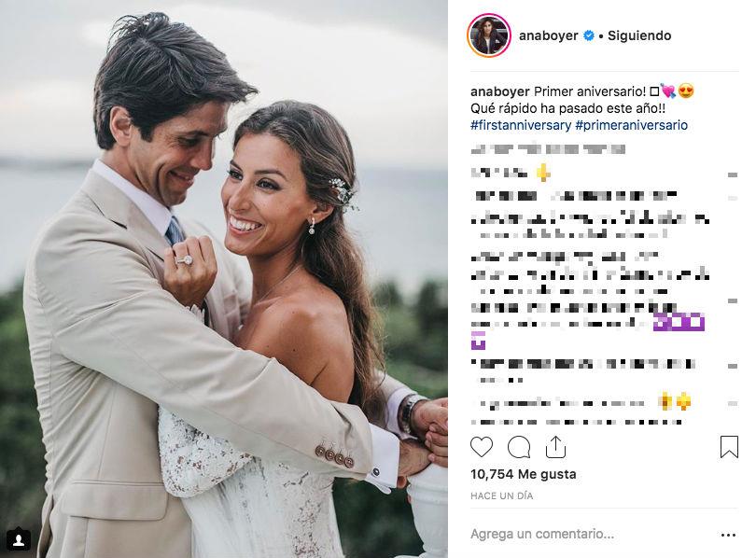The width and height of the screenshot is (756, 558).
Task: Click the blue verified badge
Action: pos(589,35)
